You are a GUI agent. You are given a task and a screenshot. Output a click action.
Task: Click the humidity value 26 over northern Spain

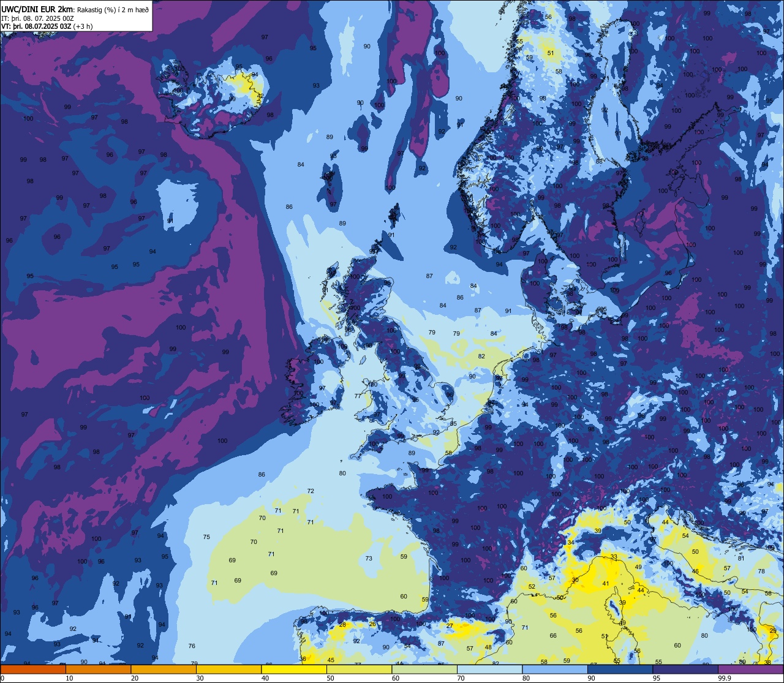pyautogui.click(x=372, y=624)
